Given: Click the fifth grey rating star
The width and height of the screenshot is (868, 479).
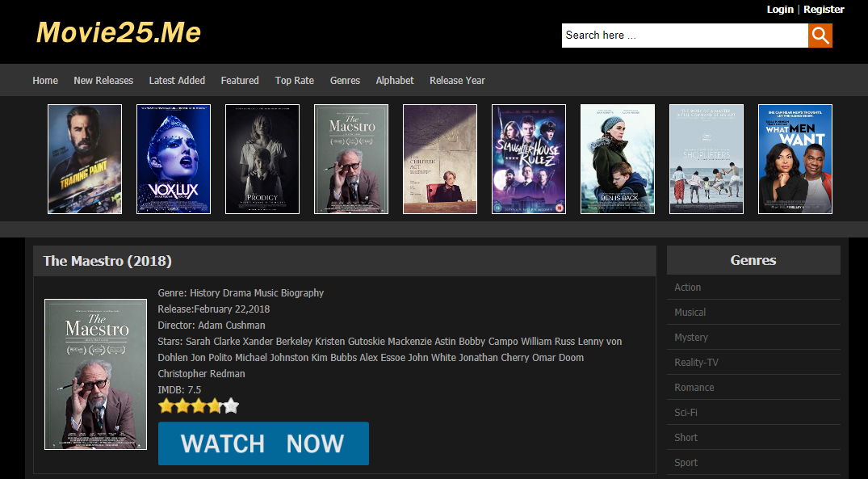Looking at the screenshot, I should [x=231, y=406].
